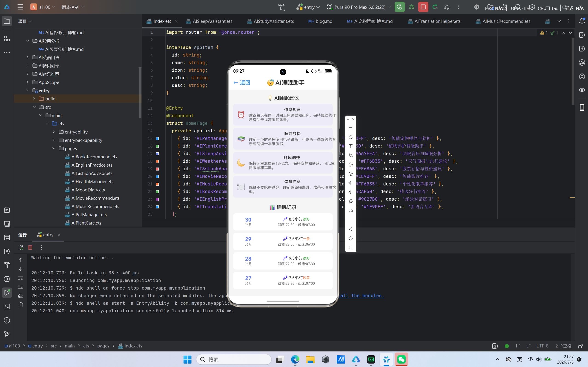Open the version control branch icon
Viewport: 588px width, 367px height.
[7, 334]
